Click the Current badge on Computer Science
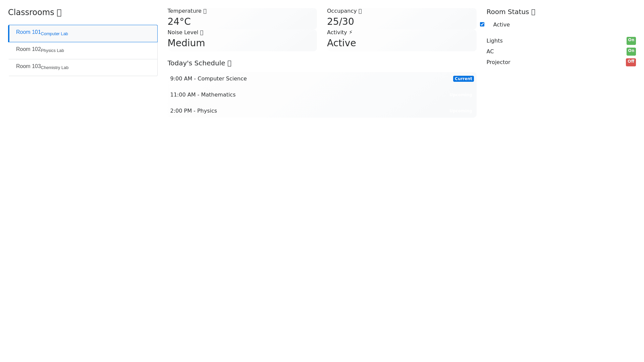 463,79
